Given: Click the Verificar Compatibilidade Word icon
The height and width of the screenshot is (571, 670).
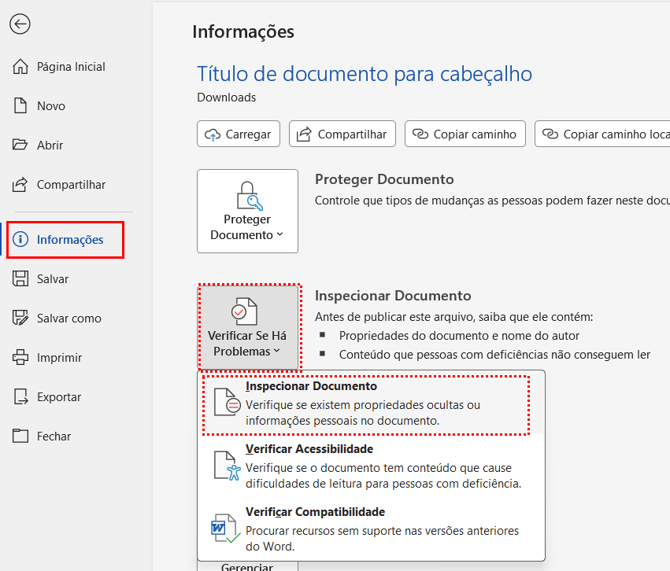Looking at the screenshot, I should 225,530.
